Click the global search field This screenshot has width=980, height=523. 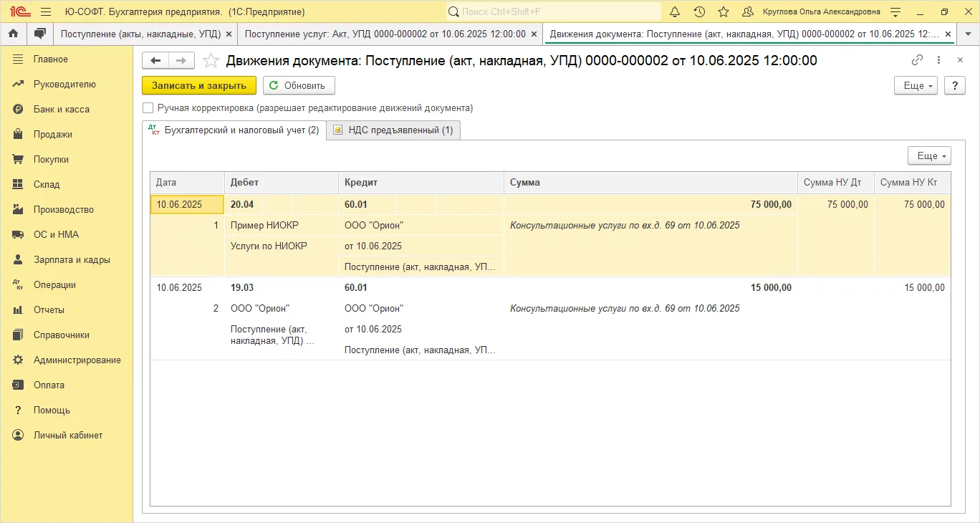(553, 12)
